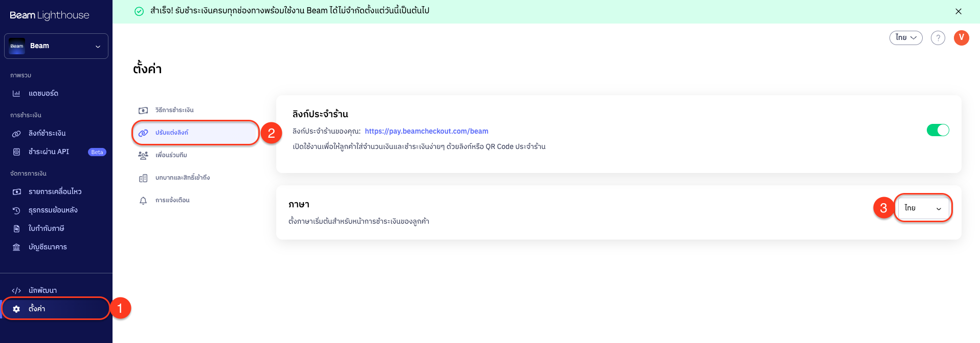
Task: Click the บทบาทและสิทธิ์เข้าถึง roles icon
Action: (x=143, y=178)
